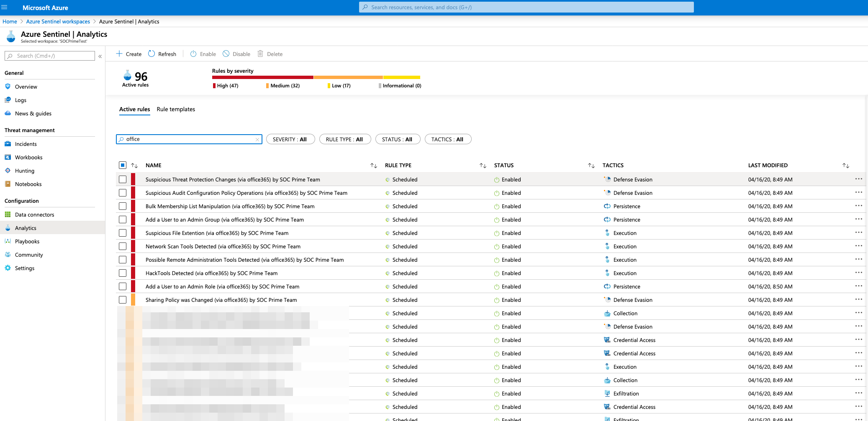
Task: Check the Suspicious Threat Protection Changes rule
Action: click(x=123, y=179)
